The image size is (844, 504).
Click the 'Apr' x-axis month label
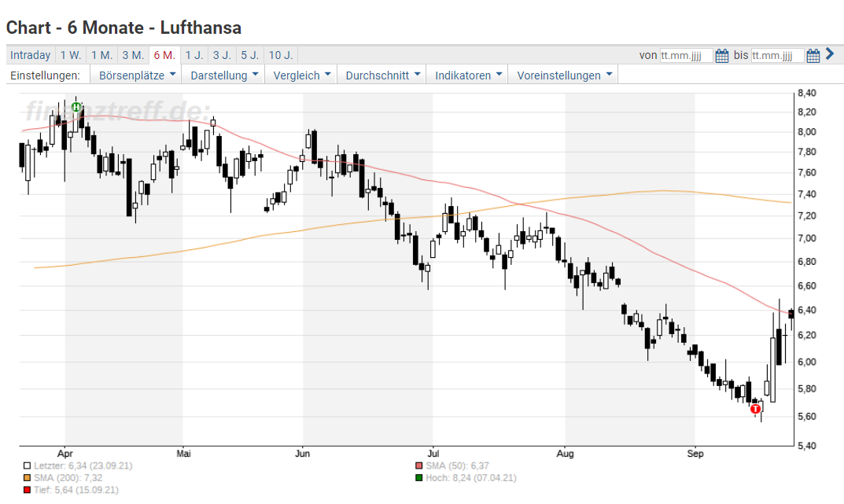65,454
